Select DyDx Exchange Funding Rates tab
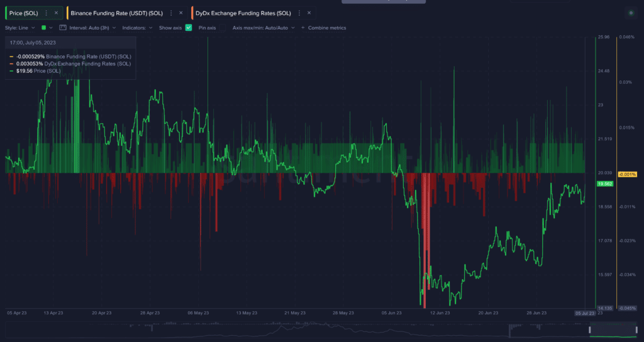 click(243, 13)
